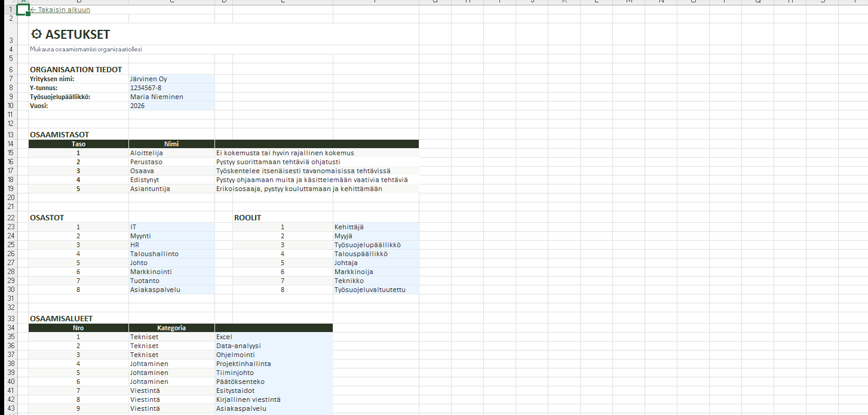The width and height of the screenshot is (868, 415).
Task: Click the 'Projektinhallinta' skill cell
Action: pyautogui.click(x=273, y=364)
